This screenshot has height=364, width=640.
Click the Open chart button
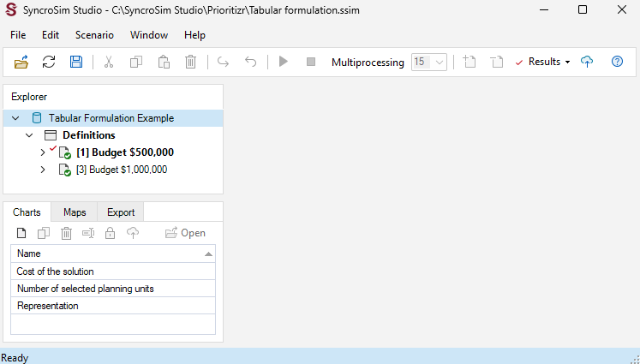(x=185, y=233)
